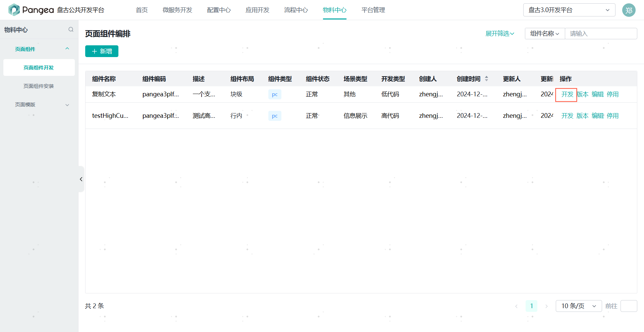The width and height of the screenshot is (644, 332).
Task: Click the 高代码 cell
Action: click(390, 116)
